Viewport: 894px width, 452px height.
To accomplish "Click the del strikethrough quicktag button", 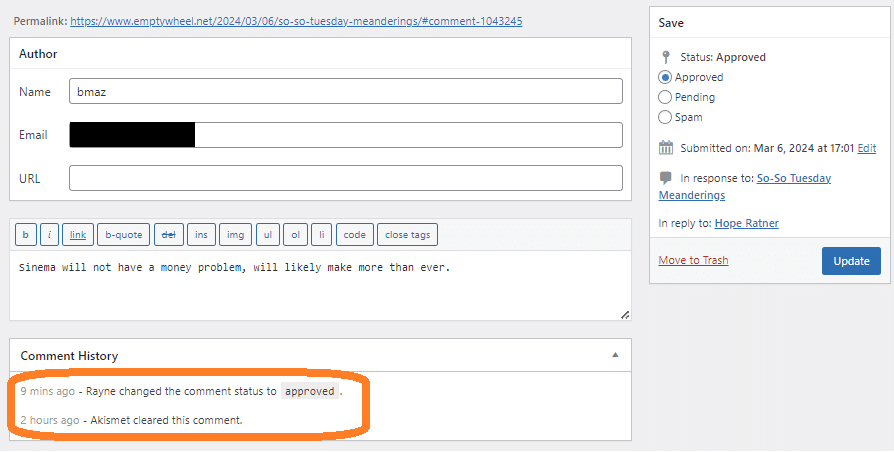I will tap(168, 235).
